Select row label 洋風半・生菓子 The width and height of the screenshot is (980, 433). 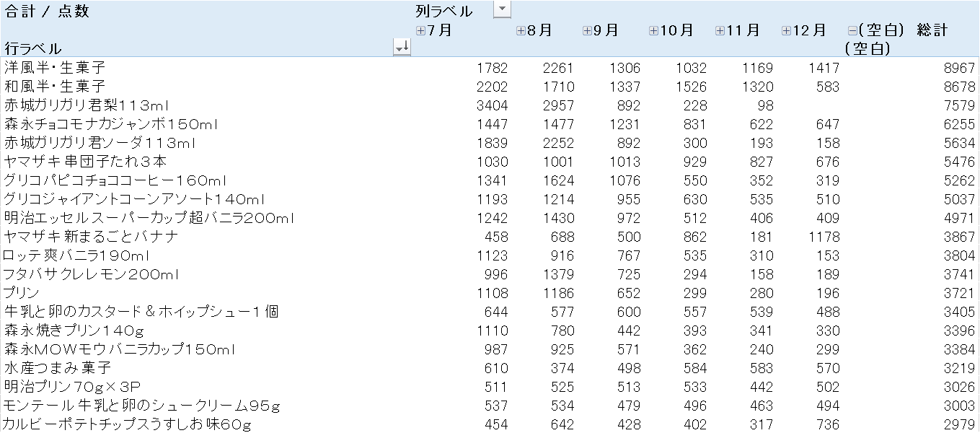(x=55, y=68)
